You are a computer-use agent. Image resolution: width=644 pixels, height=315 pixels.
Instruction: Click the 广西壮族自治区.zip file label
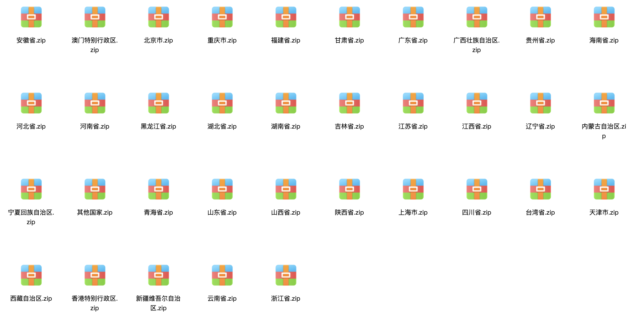click(x=477, y=45)
